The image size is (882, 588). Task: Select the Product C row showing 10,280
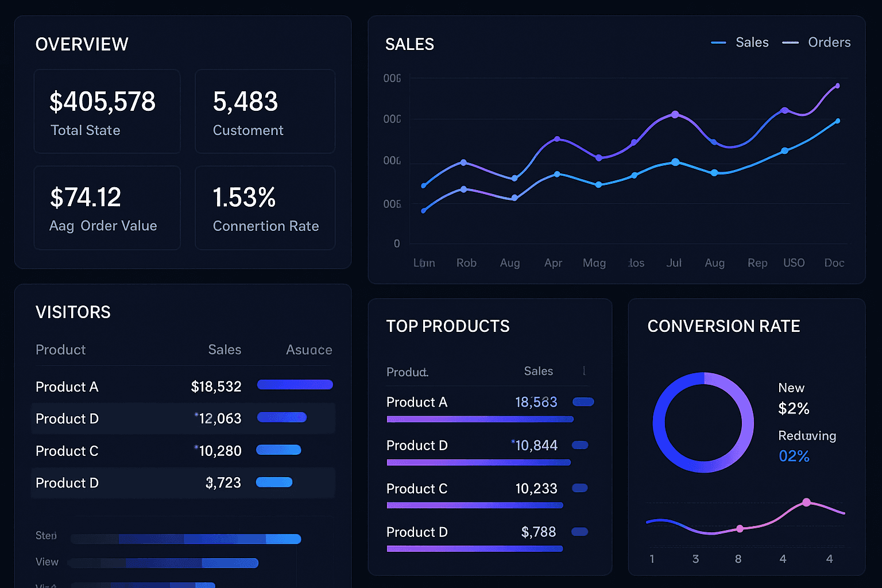[183, 451]
